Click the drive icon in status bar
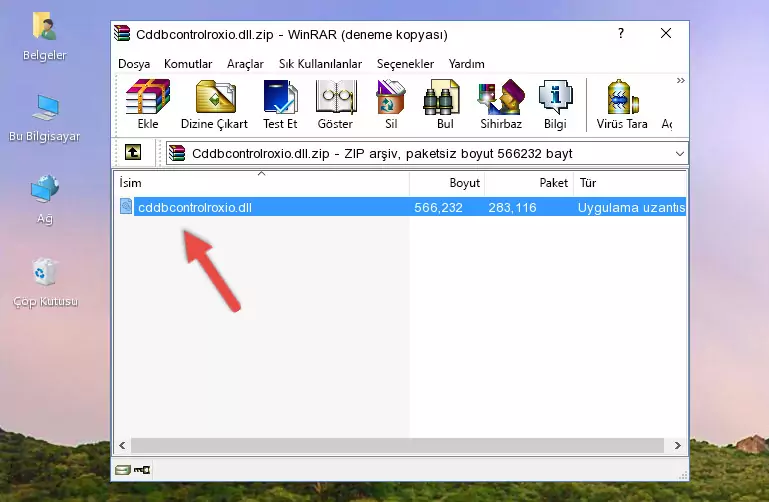The height and width of the screenshot is (502, 769). tap(123, 470)
